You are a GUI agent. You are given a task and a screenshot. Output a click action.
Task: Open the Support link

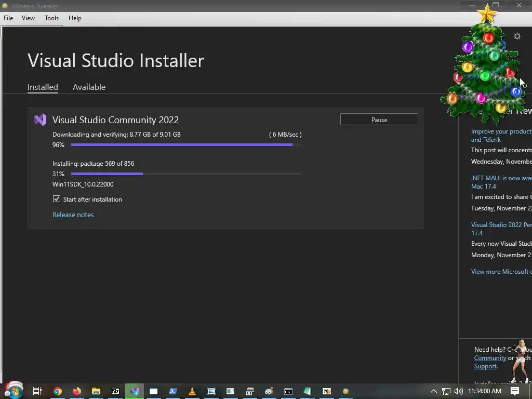[485, 366]
